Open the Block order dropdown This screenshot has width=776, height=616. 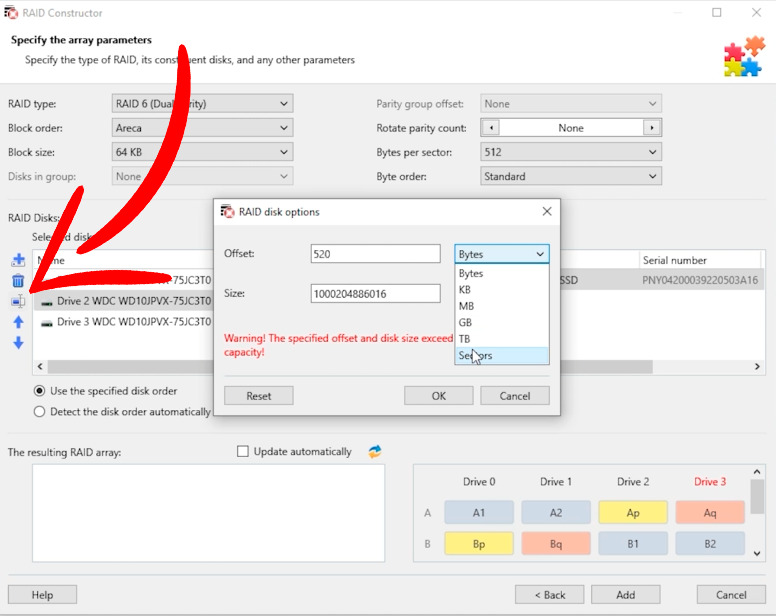coord(202,128)
